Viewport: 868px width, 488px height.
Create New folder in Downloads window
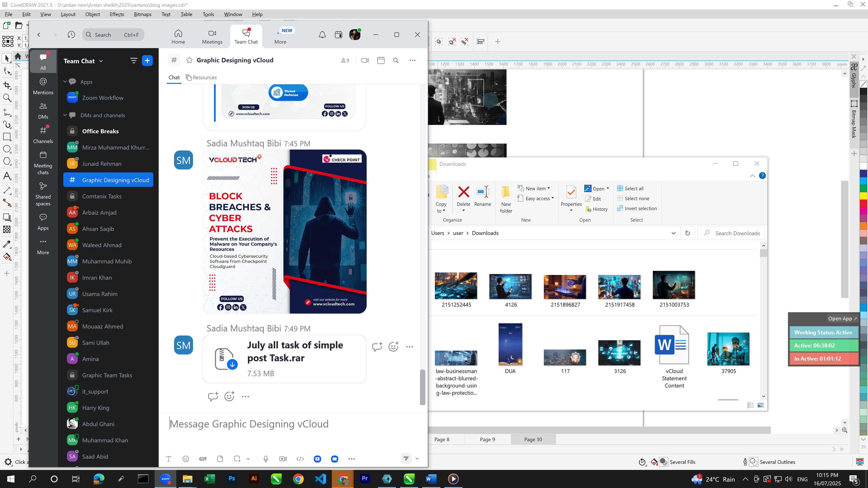pos(506,199)
